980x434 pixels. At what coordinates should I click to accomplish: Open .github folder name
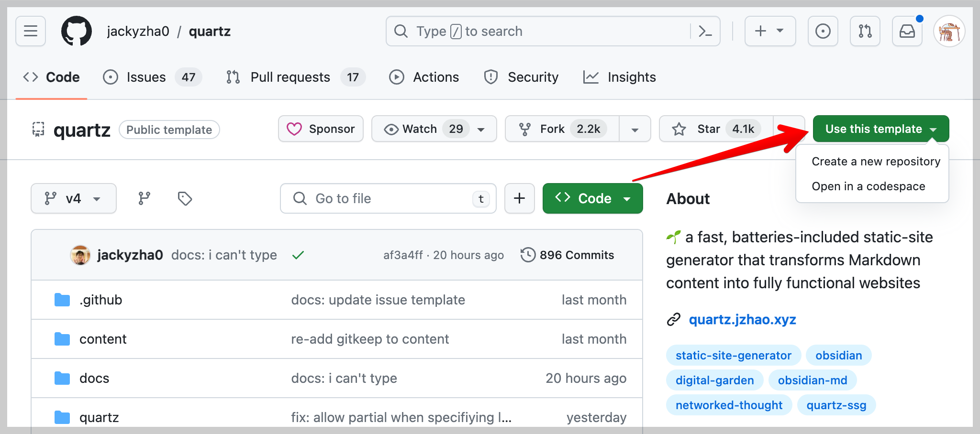click(100, 300)
